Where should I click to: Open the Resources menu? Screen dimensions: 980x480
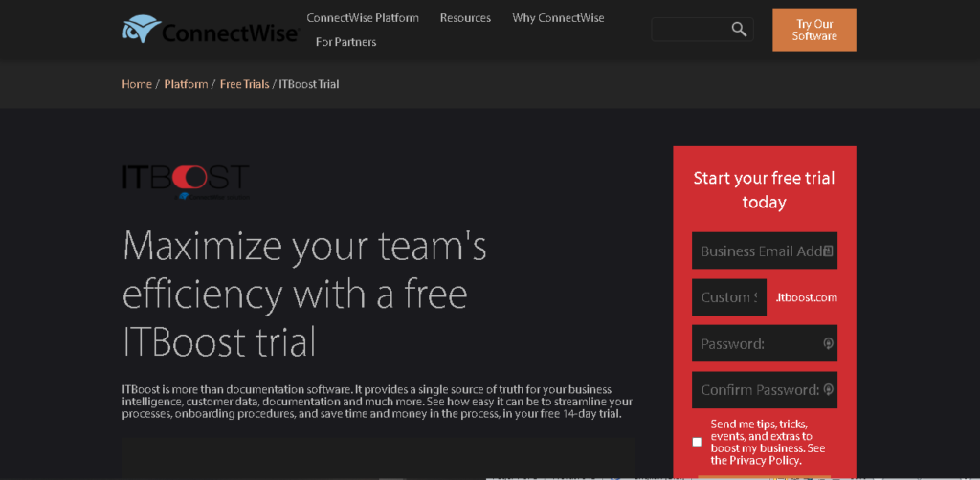click(465, 18)
